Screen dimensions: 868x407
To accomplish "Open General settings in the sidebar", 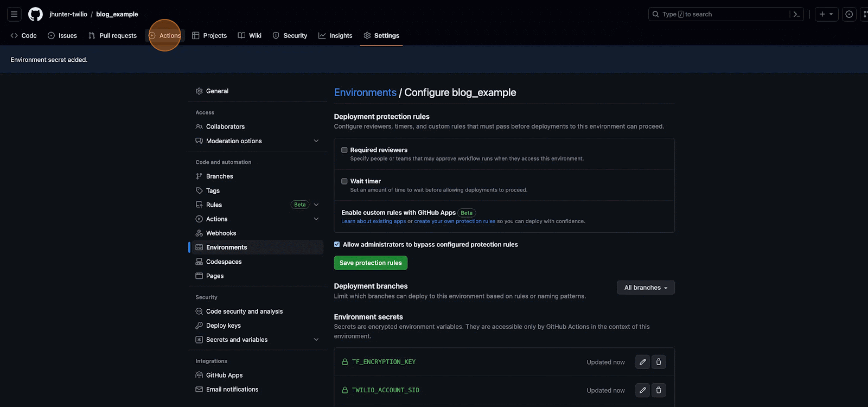I will [256, 91].
